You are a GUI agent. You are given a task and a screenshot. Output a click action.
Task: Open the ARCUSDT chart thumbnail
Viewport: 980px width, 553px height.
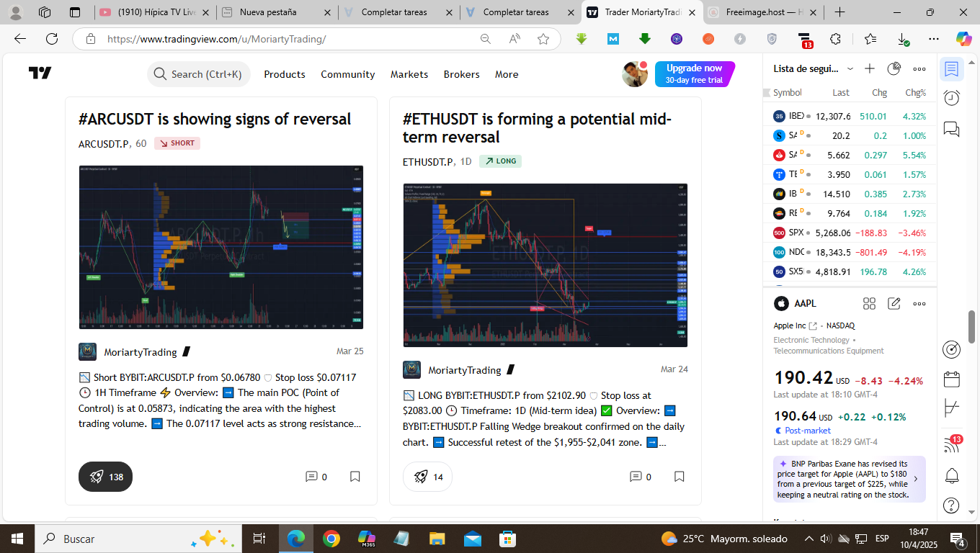click(x=220, y=247)
